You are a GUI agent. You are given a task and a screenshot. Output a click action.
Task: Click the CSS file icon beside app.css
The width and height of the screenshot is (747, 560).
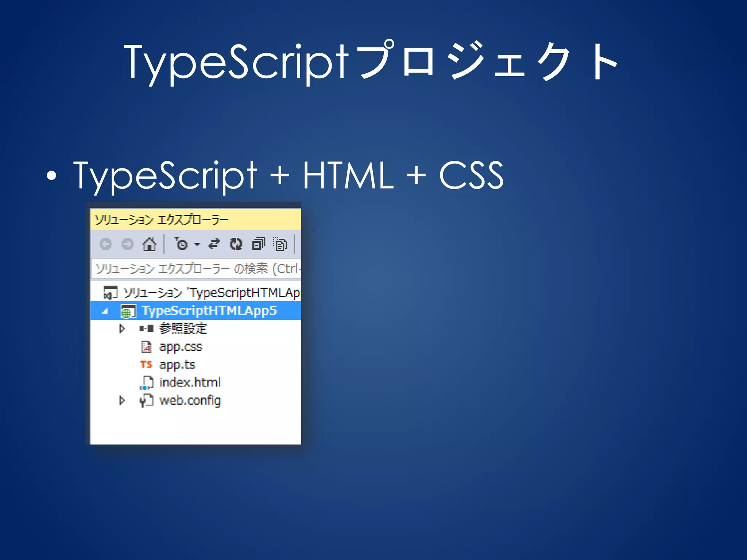146,346
